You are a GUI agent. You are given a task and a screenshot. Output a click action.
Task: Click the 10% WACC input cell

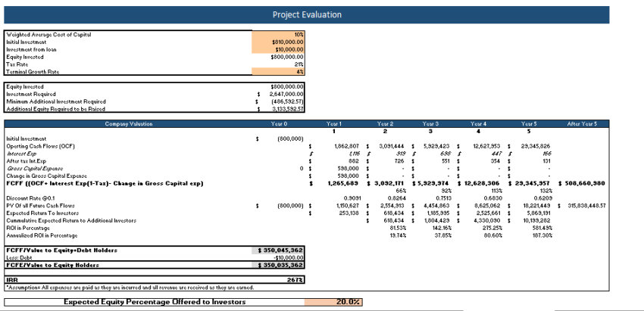click(278, 35)
